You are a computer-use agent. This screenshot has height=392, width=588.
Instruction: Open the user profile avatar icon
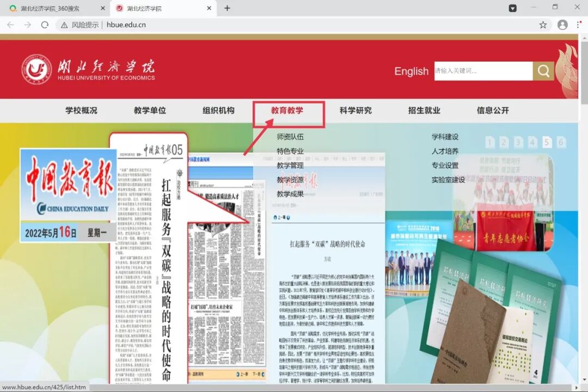[x=562, y=24]
